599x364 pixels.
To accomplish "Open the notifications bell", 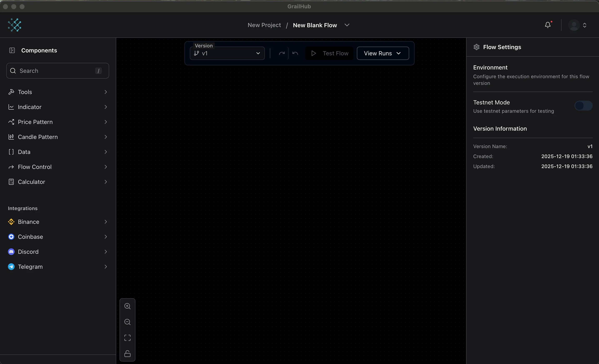I will tap(548, 25).
